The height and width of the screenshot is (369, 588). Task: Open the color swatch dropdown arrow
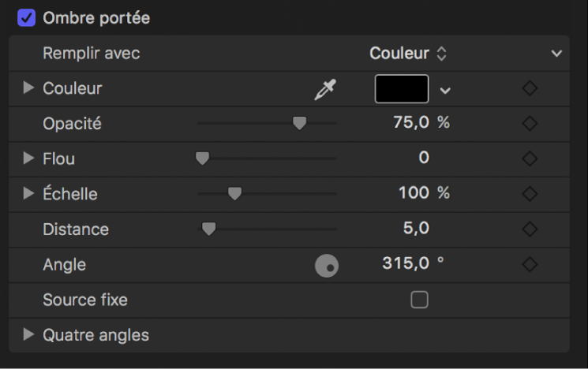point(445,90)
